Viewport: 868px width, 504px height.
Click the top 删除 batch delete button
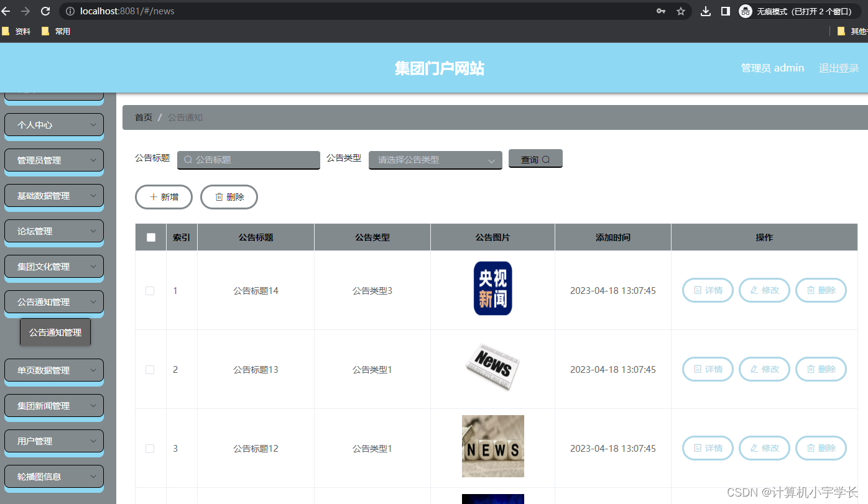pos(229,197)
